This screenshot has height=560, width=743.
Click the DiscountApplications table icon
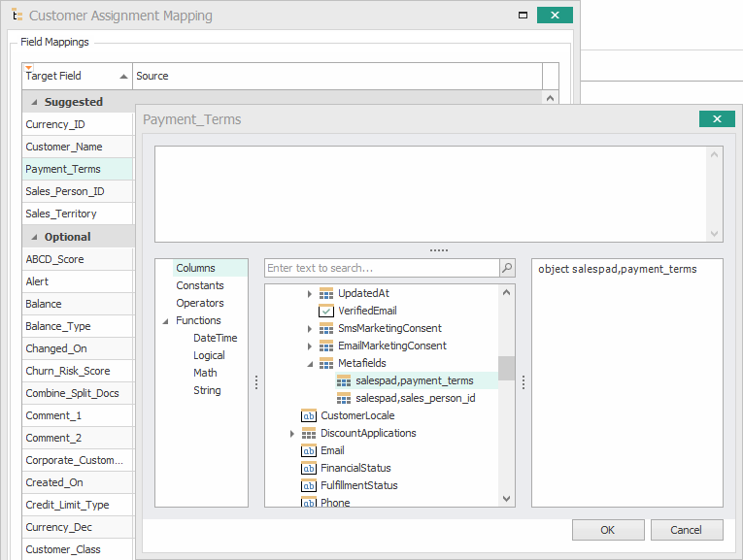[309, 433]
